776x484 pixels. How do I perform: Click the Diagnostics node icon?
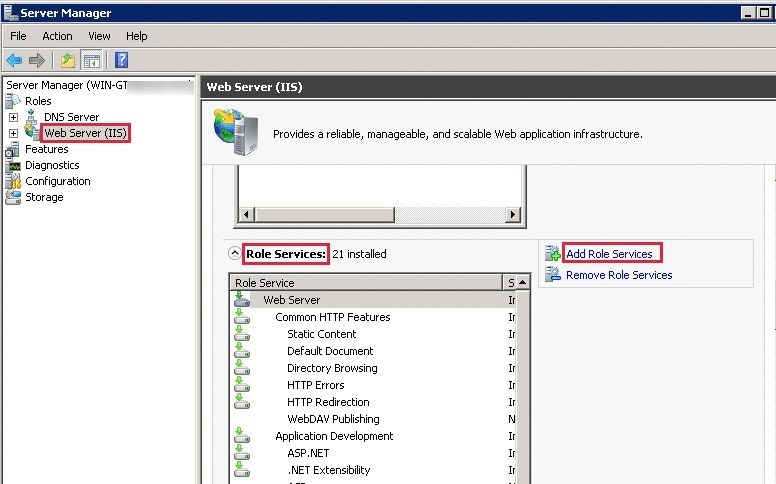12,165
